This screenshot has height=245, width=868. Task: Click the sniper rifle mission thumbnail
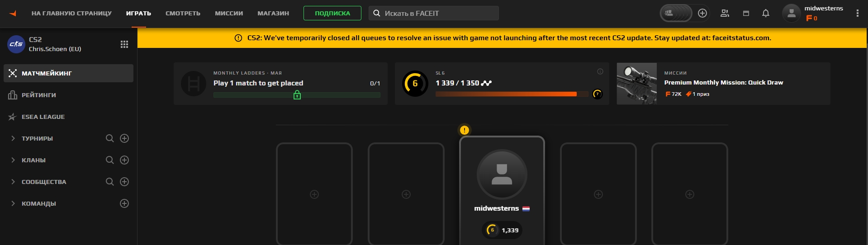point(637,84)
